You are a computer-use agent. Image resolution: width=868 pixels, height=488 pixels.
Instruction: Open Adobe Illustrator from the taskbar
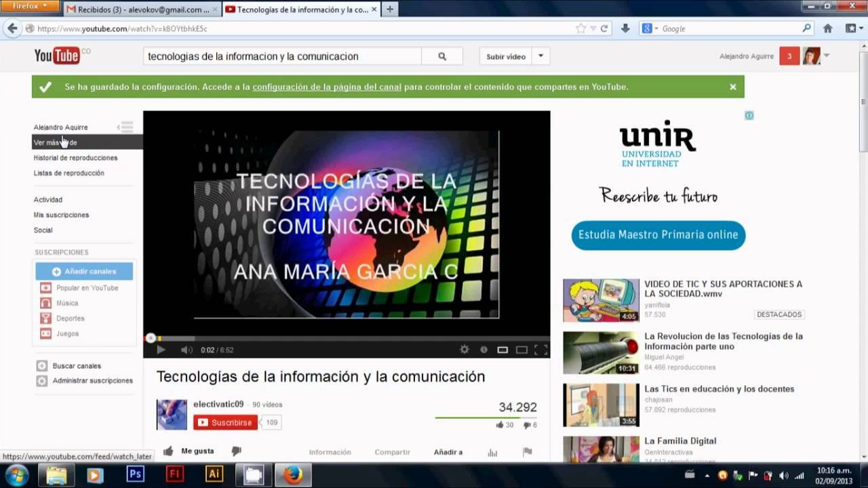(214, 474)
